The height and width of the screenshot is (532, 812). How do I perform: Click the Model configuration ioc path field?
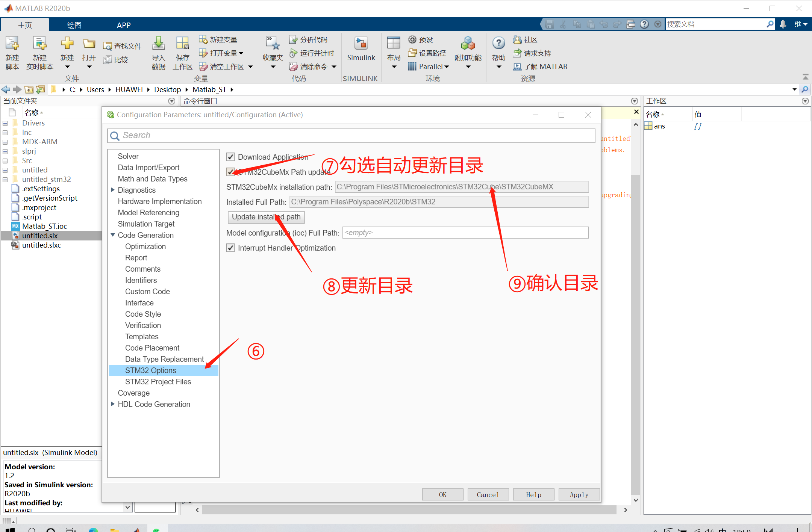[465, 233]
